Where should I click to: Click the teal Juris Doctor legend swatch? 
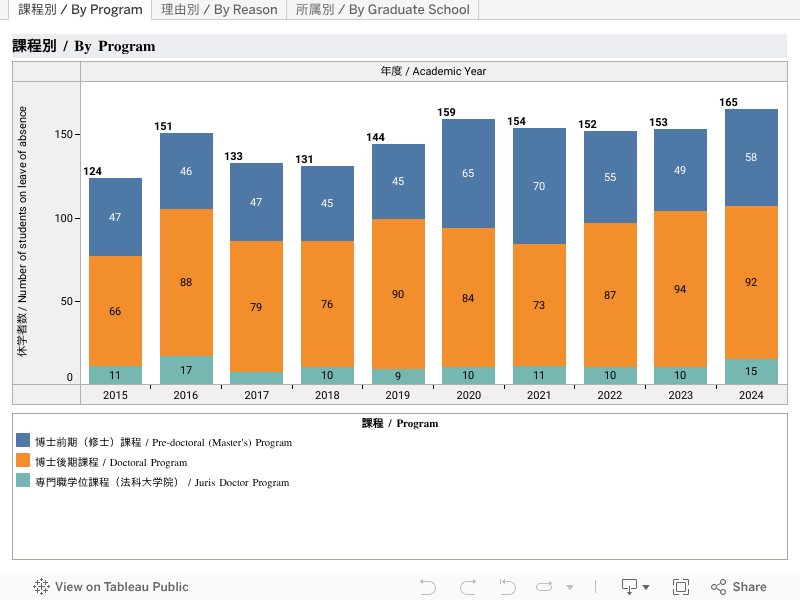(x=24, y=481)
